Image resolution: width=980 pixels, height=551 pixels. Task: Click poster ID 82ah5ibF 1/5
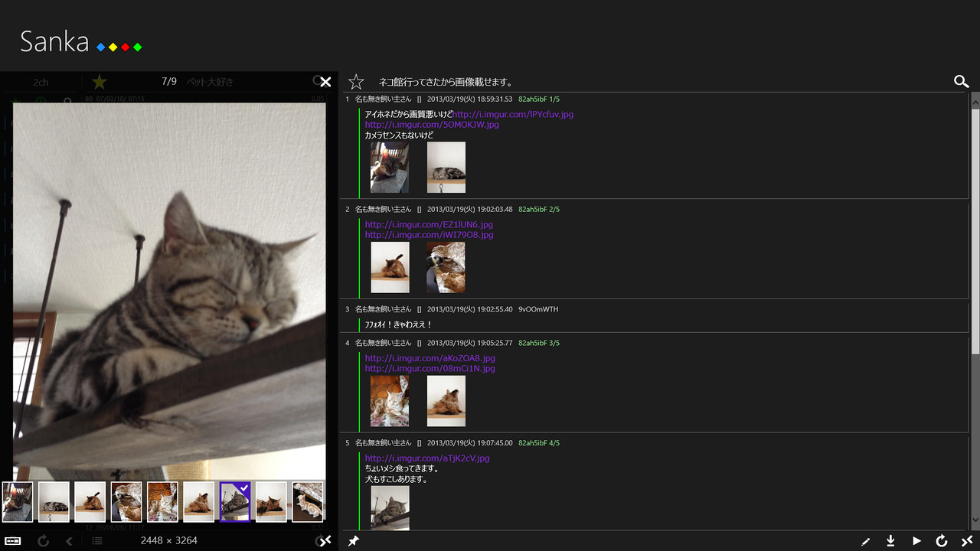coord(539,99)
